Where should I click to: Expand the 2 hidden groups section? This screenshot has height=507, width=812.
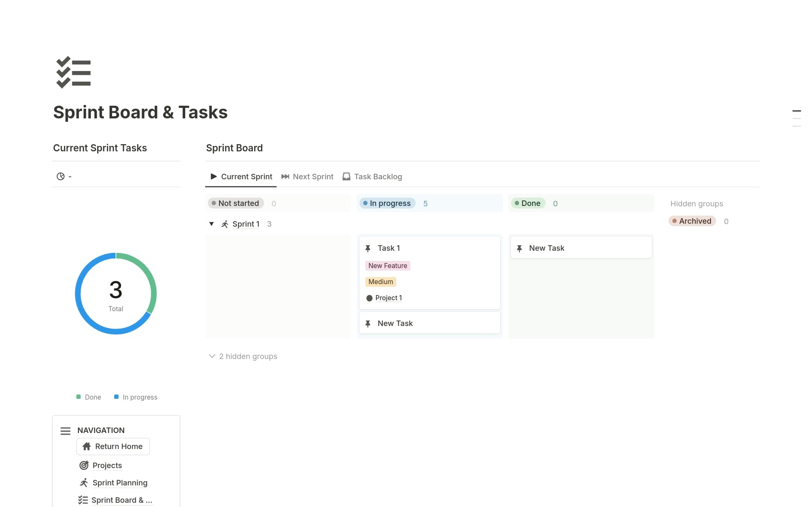pyautogui.click(x=248, y=356)
